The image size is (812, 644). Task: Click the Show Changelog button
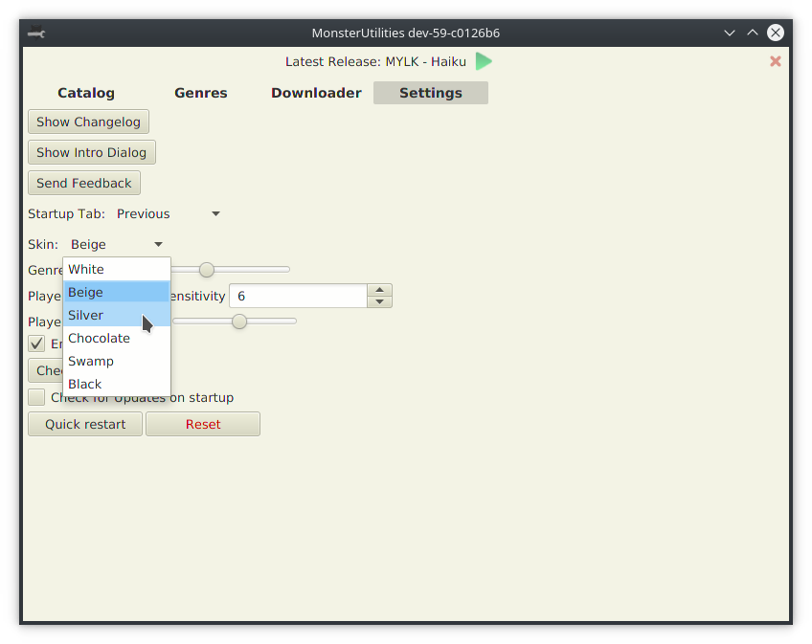(88, 122)
